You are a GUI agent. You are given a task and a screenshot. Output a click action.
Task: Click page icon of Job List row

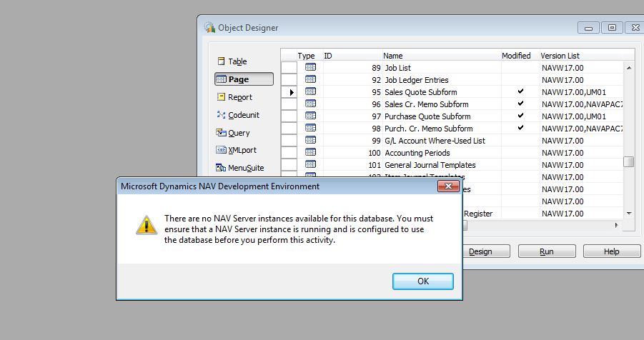[x=310, y=67]
